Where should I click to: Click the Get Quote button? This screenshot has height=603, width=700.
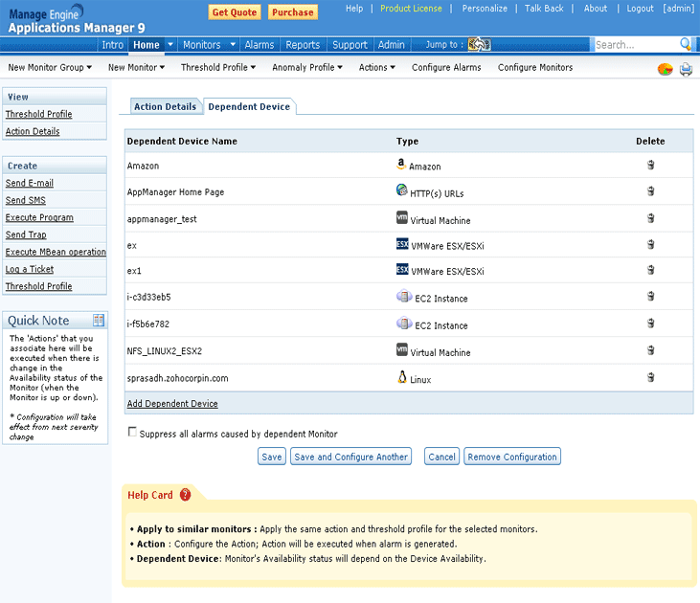point(235,12)
